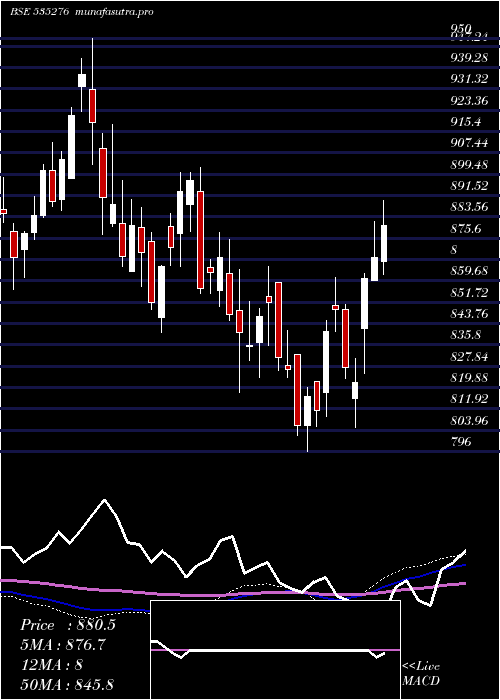Image resolution: width=500 pixels, height=700 pixels.
Task: Click the 915.4 price axis label
Action: (466, 122)
